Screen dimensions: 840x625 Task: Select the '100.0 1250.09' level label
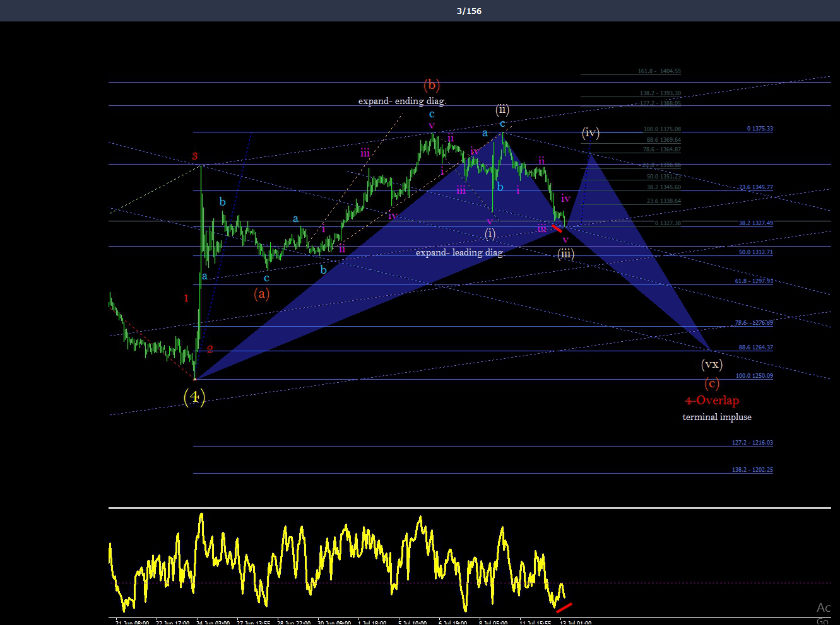click(x=754, y=376)
